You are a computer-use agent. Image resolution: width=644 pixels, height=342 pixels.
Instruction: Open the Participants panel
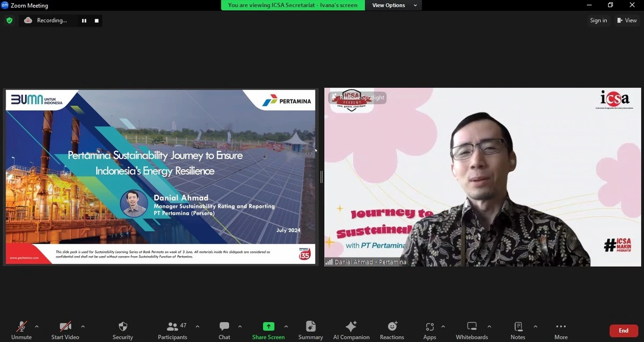[172, 329]
